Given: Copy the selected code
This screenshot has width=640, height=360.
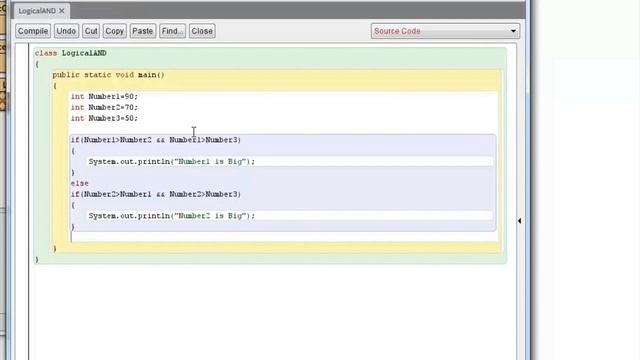Looking at the screenshot, I should (114, 31).
